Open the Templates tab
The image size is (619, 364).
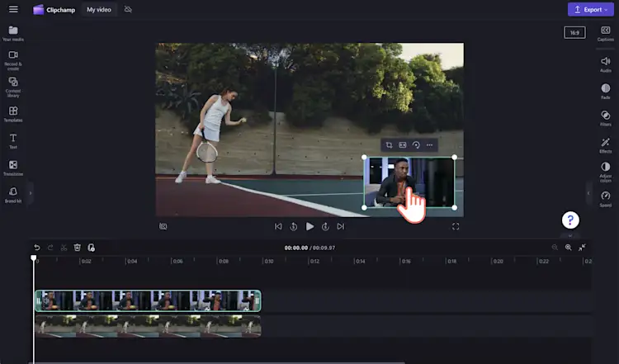[13, 114]
